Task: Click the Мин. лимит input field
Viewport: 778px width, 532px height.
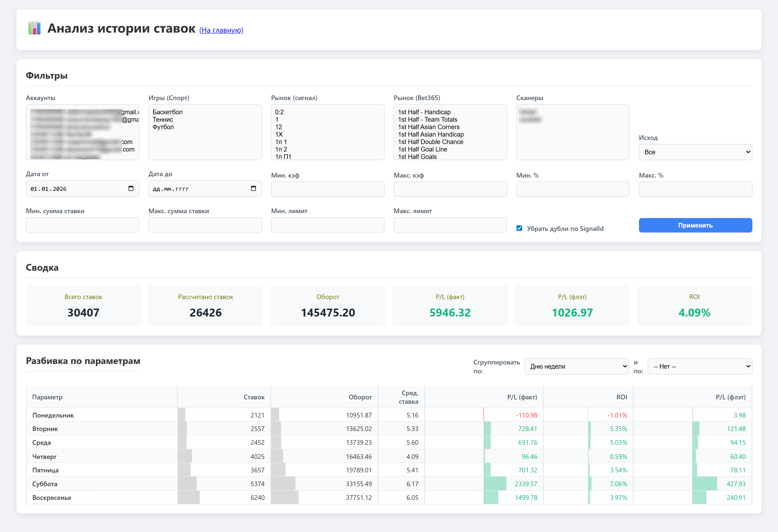Action: (327, 225)
